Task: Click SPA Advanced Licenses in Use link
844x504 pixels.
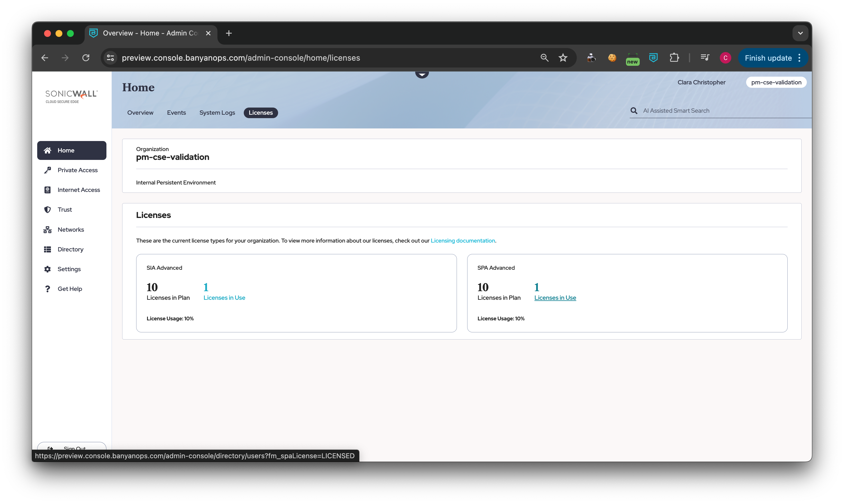Action: click(x=555, y=298)
